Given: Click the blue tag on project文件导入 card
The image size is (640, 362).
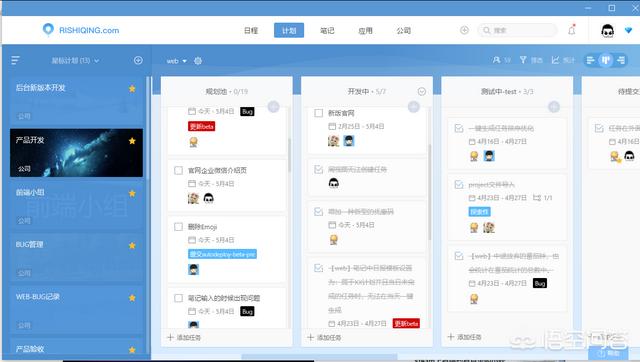Looking at the screenshot, I should [479, 212].
